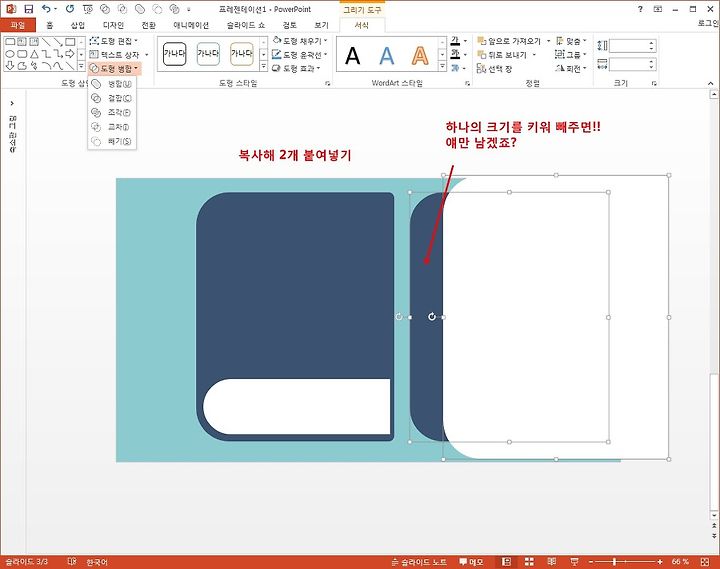This screenshot has height=569, width=720.
Task: Switch to Slide Sorter view icon
Action: click(529, 562)
